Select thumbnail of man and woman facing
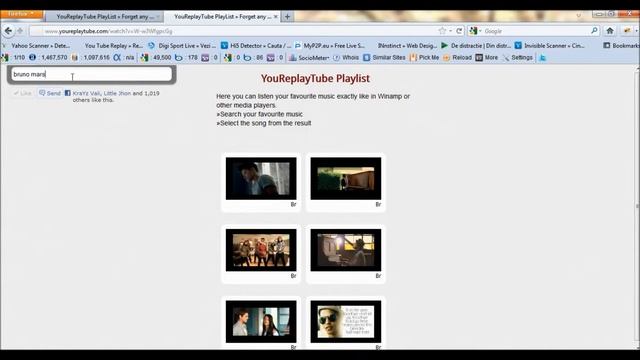 point(261,322)
